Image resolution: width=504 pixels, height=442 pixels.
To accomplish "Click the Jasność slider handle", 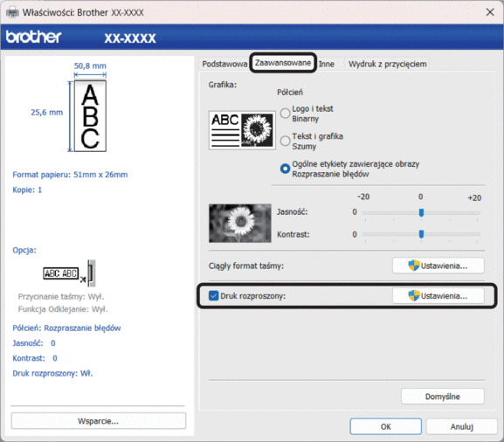I will [421, 212].
